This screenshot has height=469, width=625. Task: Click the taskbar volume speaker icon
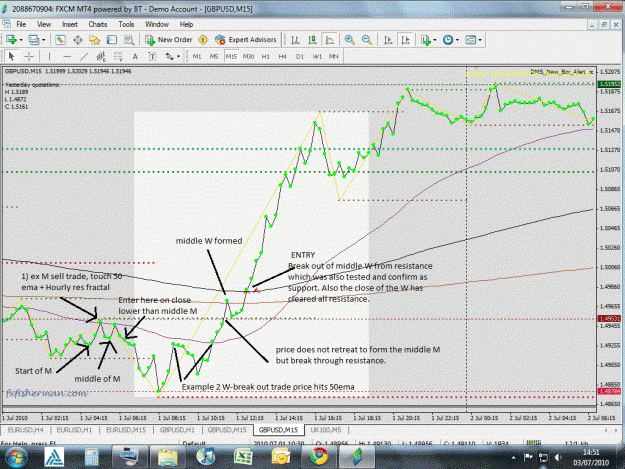tap(558, 457)
